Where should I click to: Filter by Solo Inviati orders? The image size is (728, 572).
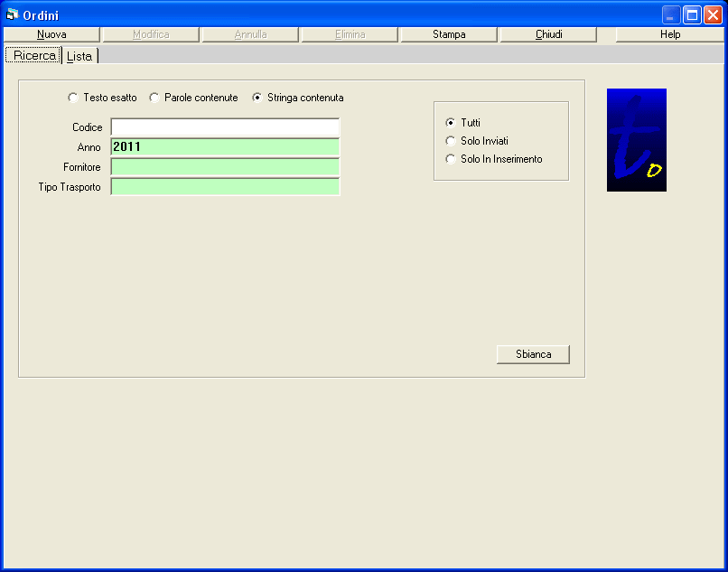click(x=451, y=141)
